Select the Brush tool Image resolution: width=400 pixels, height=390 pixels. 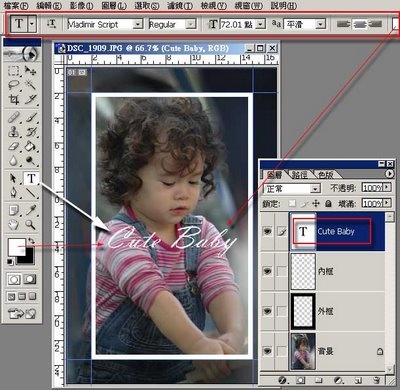(31, 118)
